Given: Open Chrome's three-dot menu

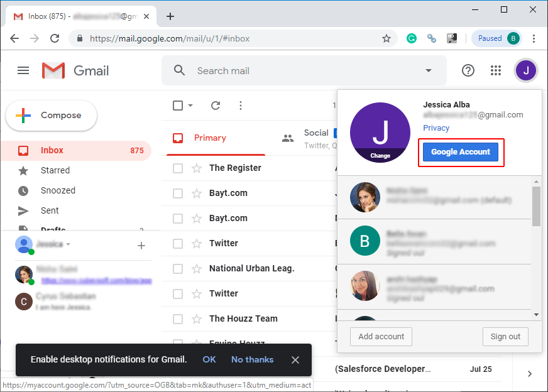Looking at the screenshot, I should coord(534,38).
